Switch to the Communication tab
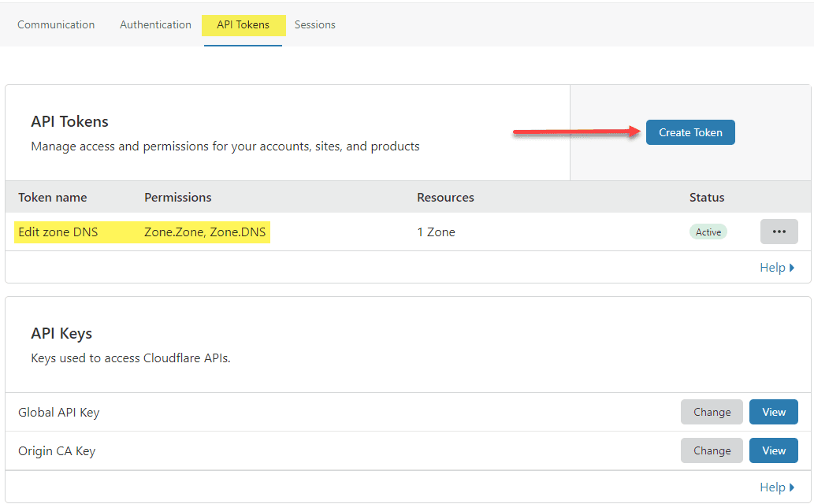Screen dimensions: 814x504 tap(56, 24)
